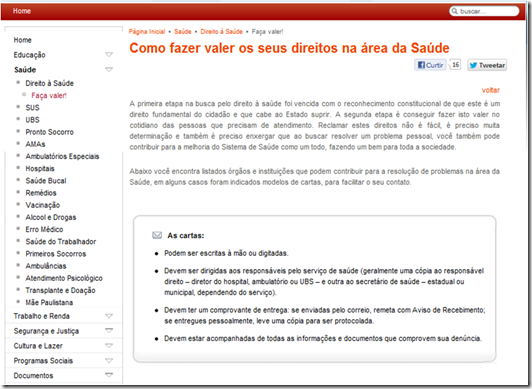Screen dimensions: 532x389
Task: Collapse the Saúde menu arrow
Action: coord(109,70)
